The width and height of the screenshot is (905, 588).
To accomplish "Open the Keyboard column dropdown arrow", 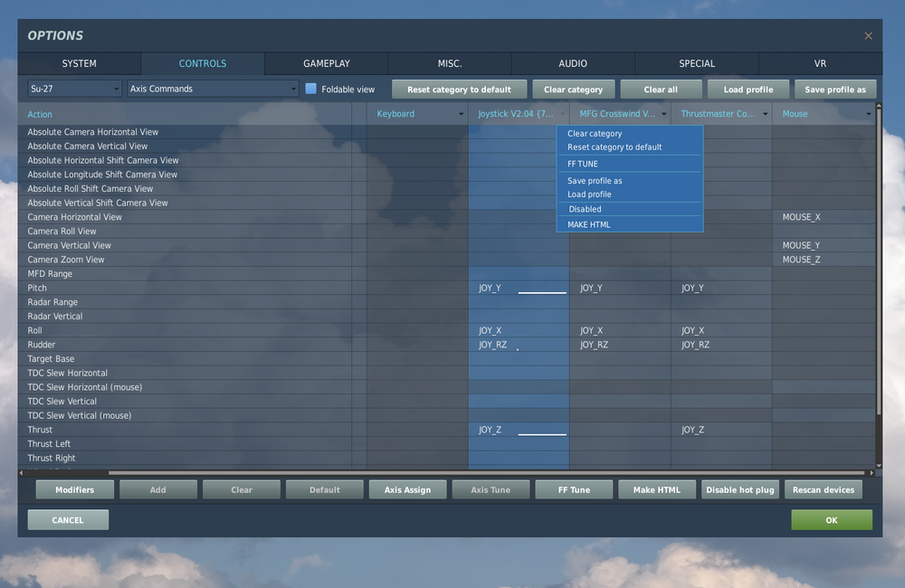I will pos(461,114).
